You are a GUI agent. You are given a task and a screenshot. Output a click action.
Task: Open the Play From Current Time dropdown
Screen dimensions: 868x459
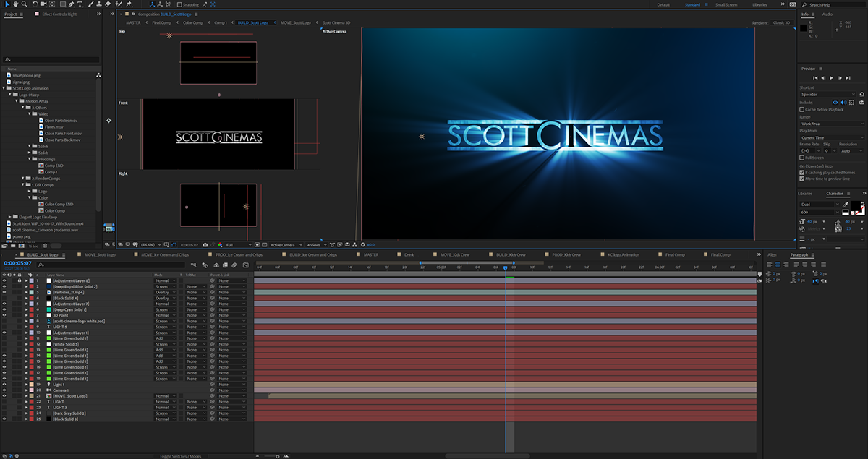[x=832, y=137]
